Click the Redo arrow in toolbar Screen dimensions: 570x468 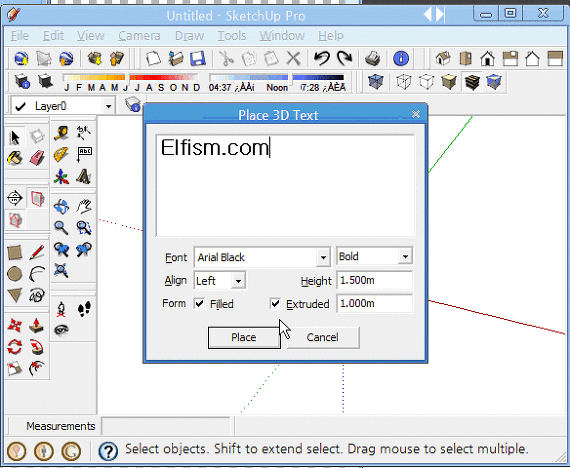pos(345,58)
